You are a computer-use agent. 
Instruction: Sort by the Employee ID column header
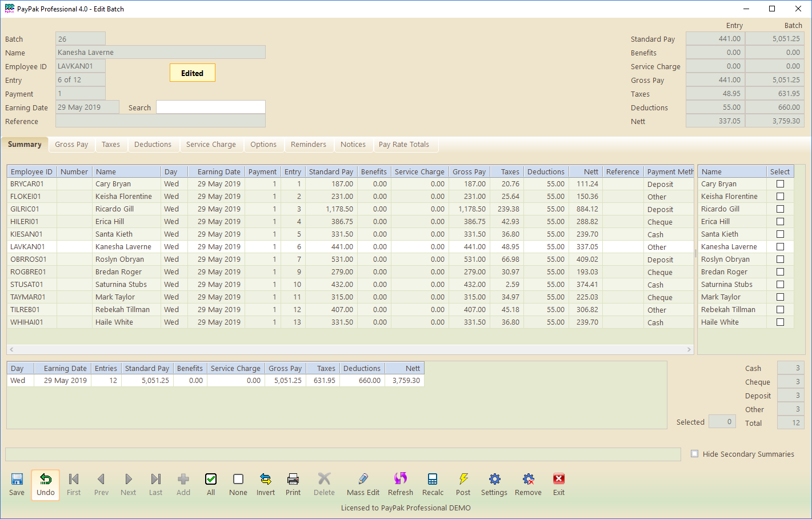coord(31,171)
